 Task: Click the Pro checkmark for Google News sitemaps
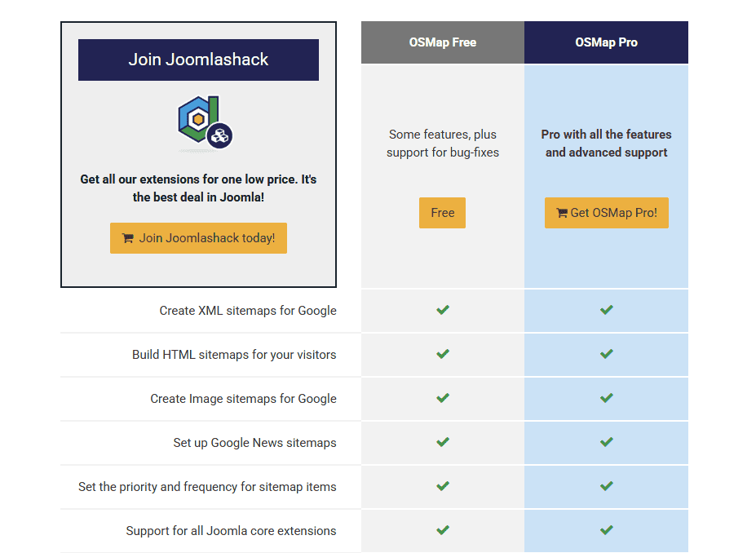tap(606, 442)
